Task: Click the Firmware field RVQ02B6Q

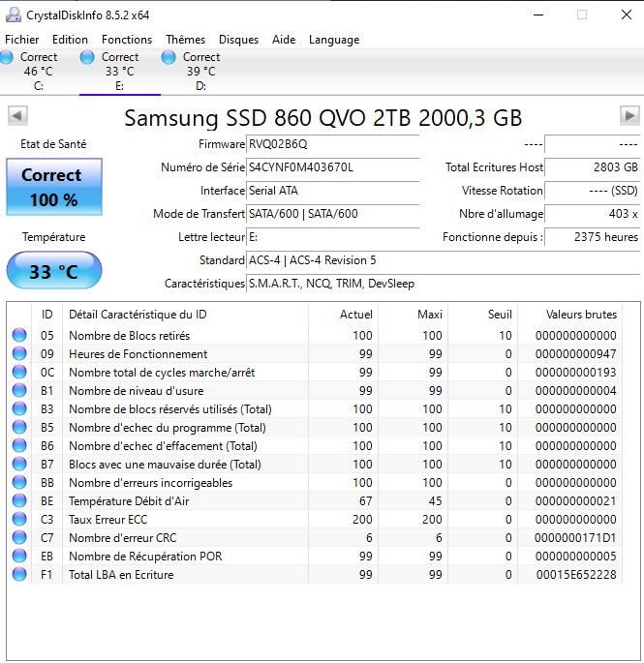Action: (x=332, y=144)
